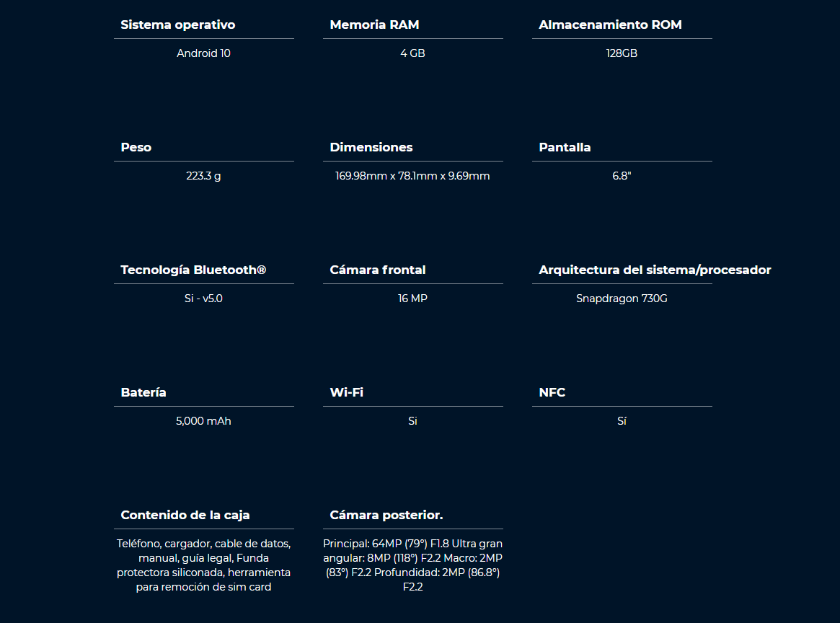Select the Peso heading

click(x=136, y=147)
